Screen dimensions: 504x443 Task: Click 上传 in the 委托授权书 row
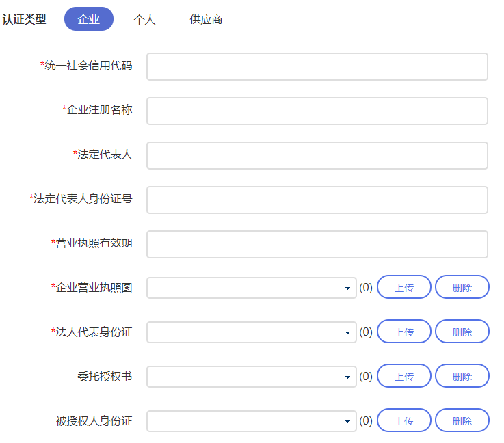[x=404, y=376]
